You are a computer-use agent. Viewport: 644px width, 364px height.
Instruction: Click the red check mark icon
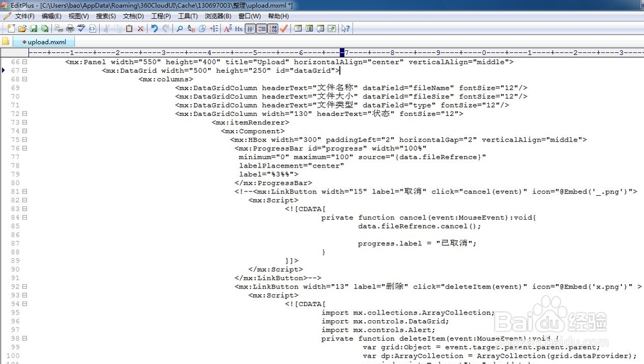284,28
